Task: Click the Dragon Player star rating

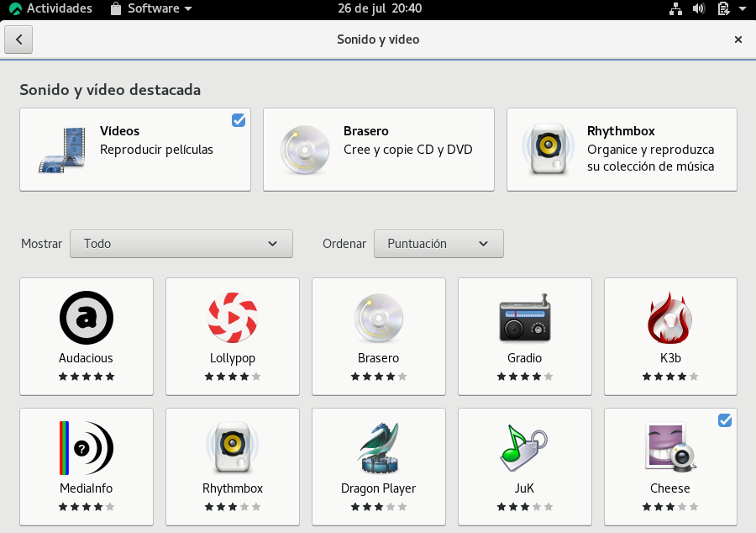Action: [x=379, y=507]
